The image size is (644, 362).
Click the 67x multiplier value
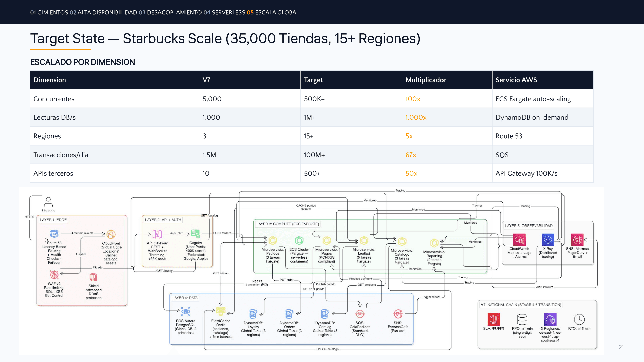[x=411, y=155]
